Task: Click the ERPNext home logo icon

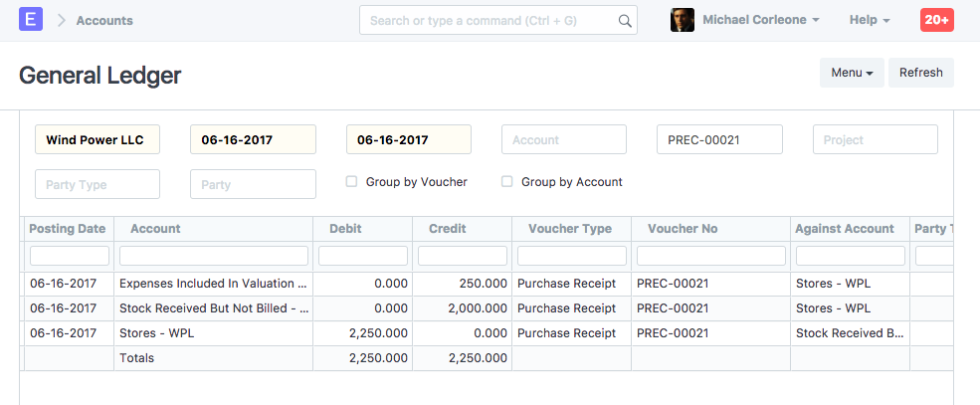Action: pos(31,20)
